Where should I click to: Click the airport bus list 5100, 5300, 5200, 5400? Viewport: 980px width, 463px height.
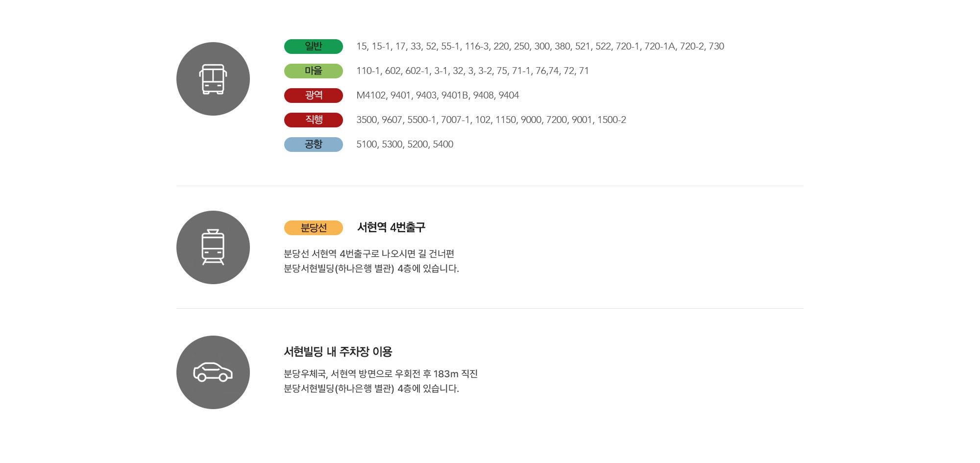click(x=405, y=145)
